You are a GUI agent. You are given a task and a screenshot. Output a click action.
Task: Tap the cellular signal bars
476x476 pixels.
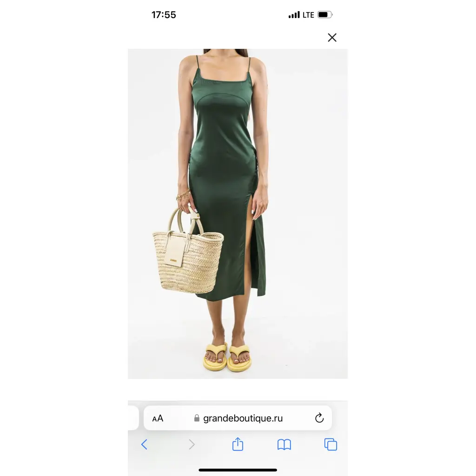coord(294,15)
